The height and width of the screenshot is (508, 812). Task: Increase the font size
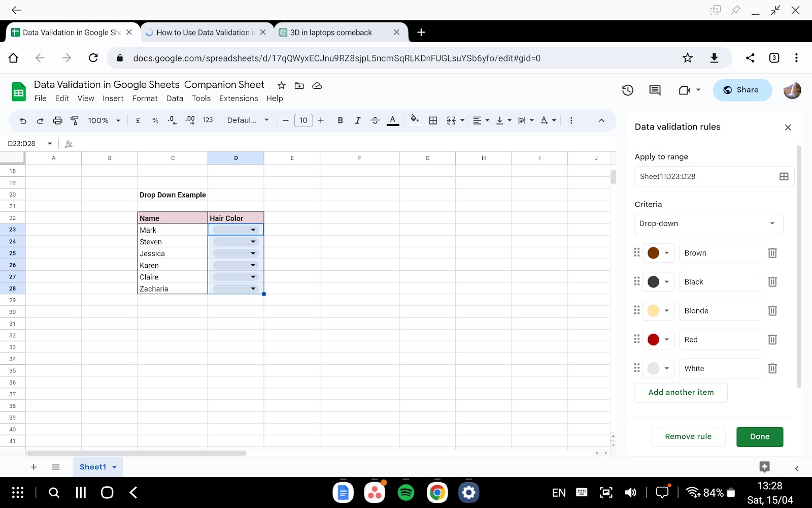[321, 120]
